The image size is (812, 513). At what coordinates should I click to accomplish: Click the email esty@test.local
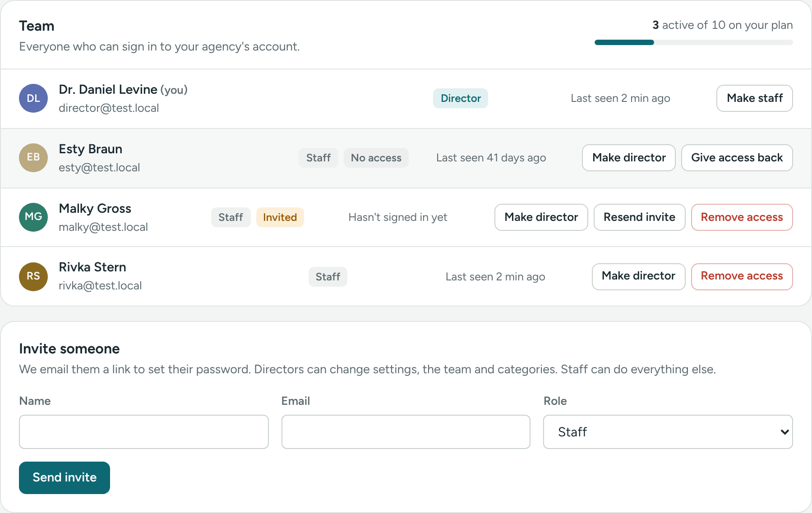tap(99, 168)
